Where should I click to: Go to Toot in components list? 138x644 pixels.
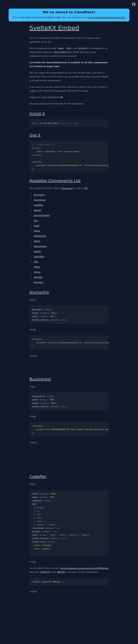tap(36, 262)
